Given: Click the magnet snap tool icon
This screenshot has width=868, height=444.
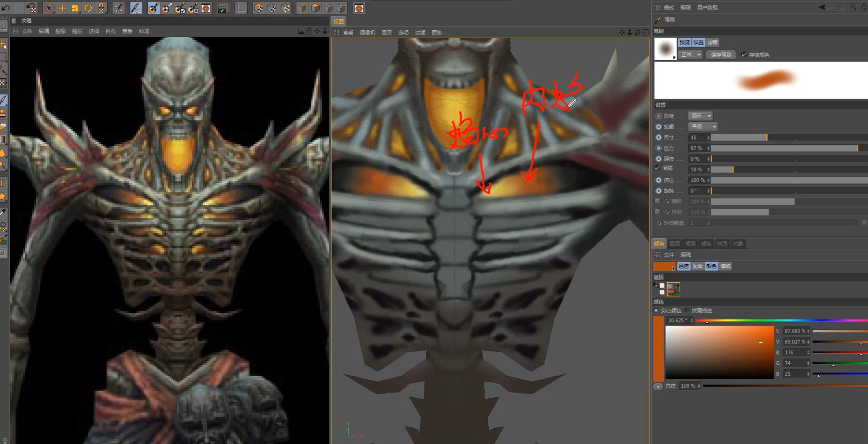Looking at the screenshot, I should [101, 8].
